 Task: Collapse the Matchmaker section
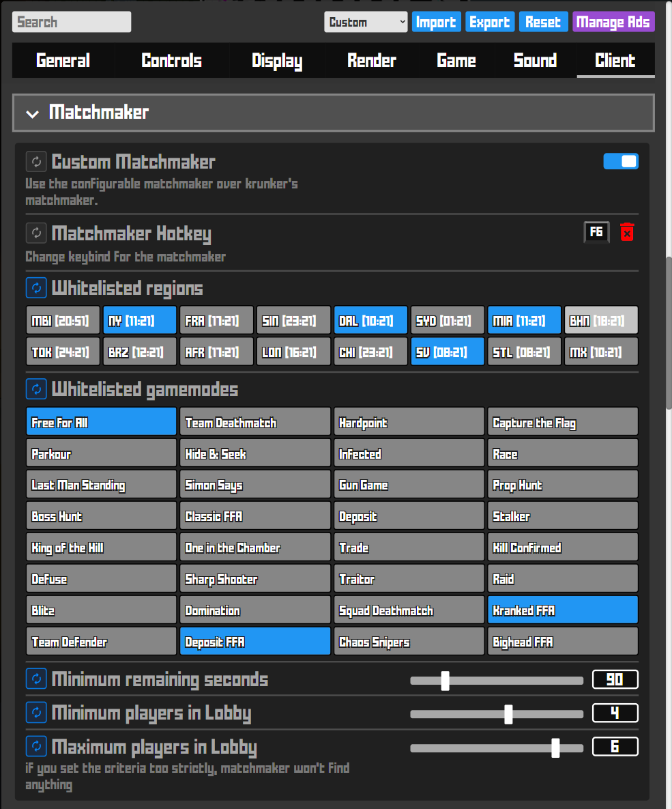(333, 113)
